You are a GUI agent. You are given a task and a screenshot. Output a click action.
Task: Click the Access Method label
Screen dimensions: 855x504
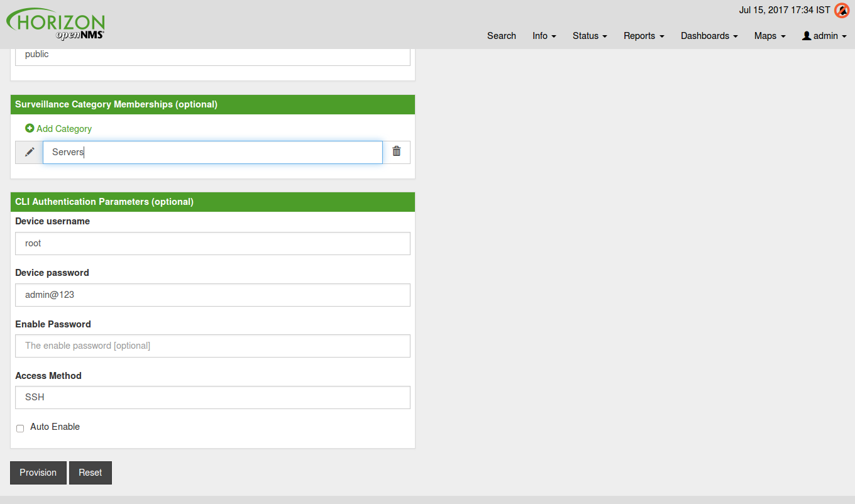pyautogui.click(x=48, y=376)
